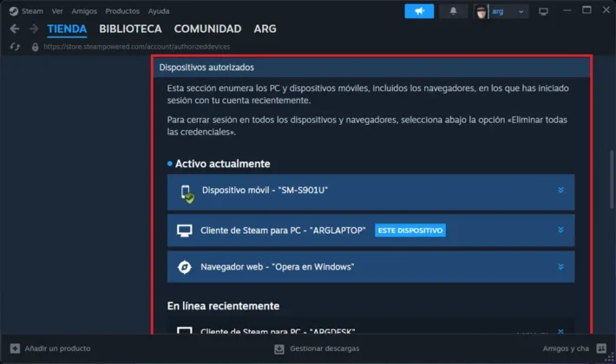Screen dimensions: 616x364
Task: Expand the ARGLAPTOP device details
Action: tap(560, 230)
